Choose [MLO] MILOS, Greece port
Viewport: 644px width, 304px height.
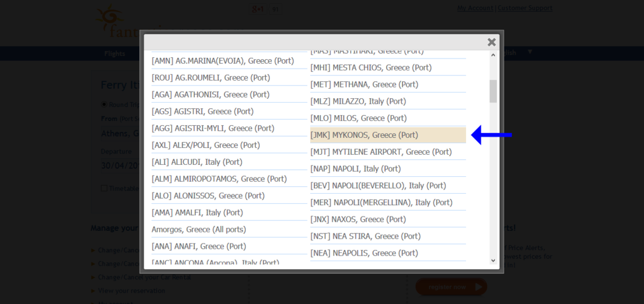(x=388, y=118)
